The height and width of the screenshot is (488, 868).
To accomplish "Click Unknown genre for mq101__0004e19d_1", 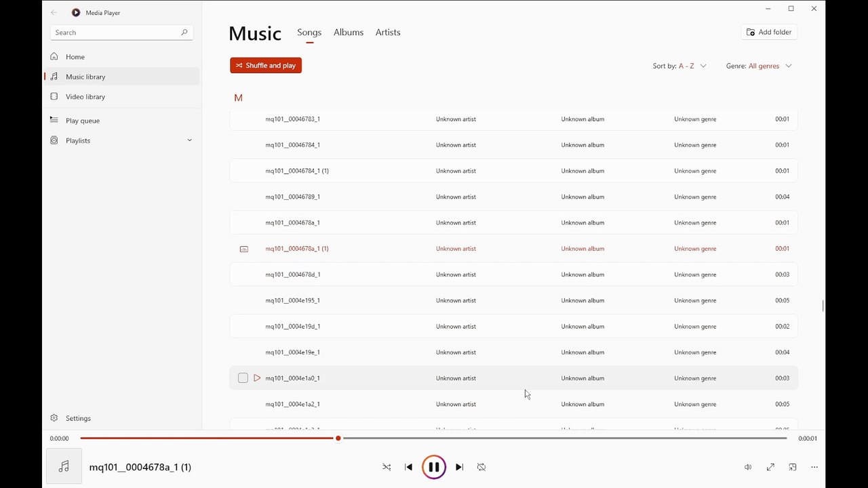I will point(695,326).
